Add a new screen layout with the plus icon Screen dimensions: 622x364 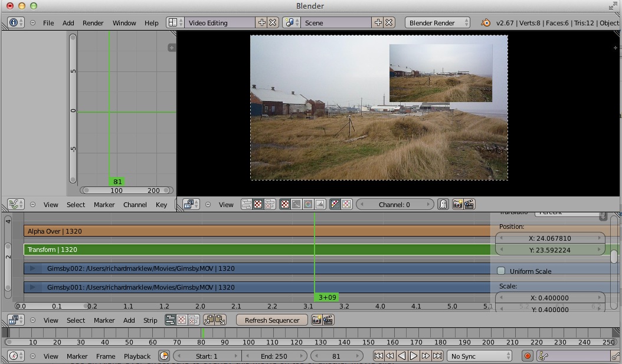262,22
